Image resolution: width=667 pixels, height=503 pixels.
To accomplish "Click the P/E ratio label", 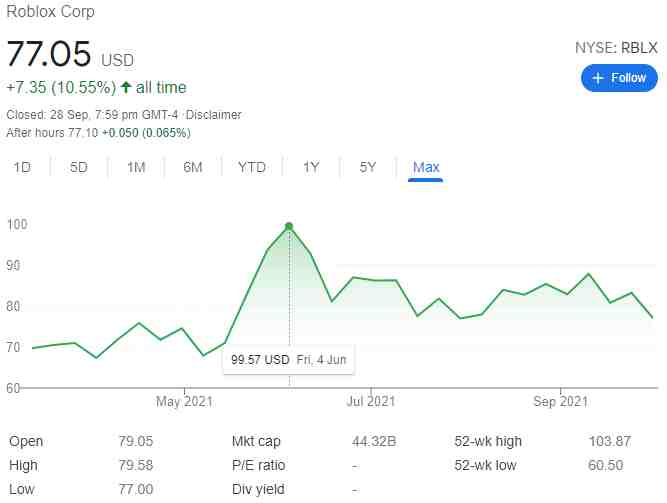I will tap(259, 465).
